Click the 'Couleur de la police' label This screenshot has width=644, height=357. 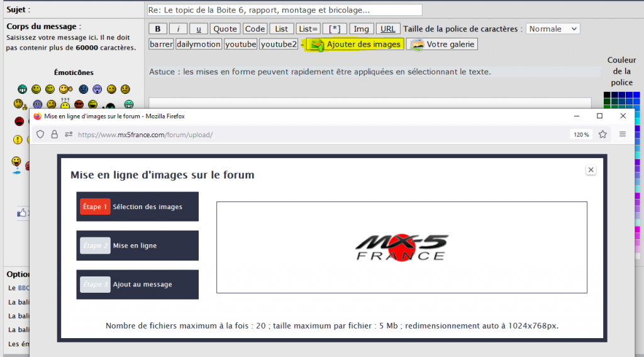click(622, 71)
